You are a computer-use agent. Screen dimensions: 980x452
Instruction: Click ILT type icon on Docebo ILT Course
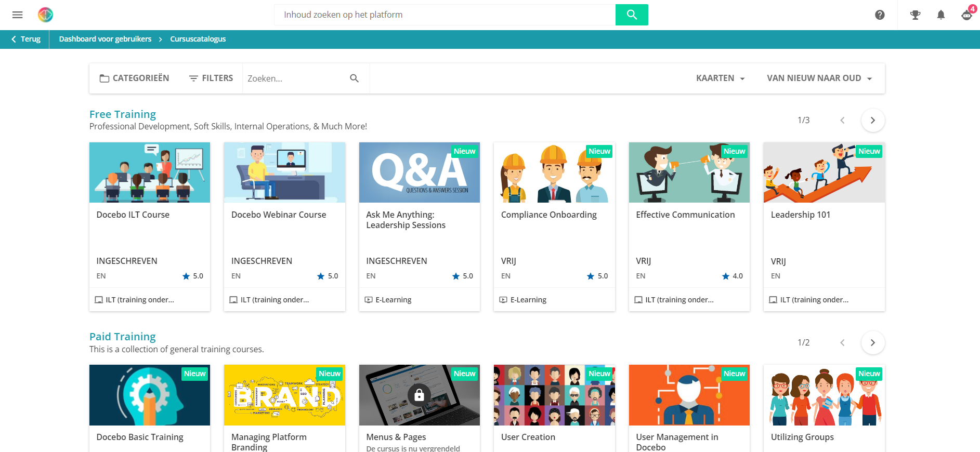click(99, 300)
